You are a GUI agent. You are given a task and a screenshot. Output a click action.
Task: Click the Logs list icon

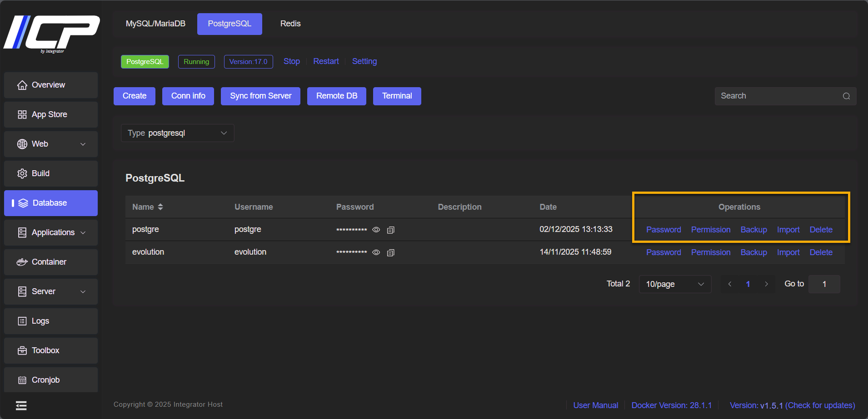coord(22,321)
